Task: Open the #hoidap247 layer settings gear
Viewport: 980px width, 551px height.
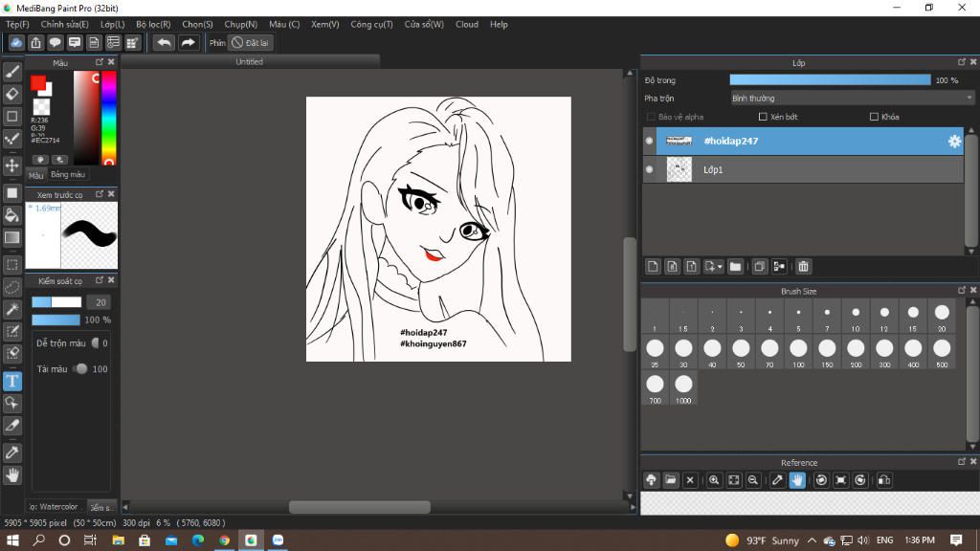Action: 954,142
